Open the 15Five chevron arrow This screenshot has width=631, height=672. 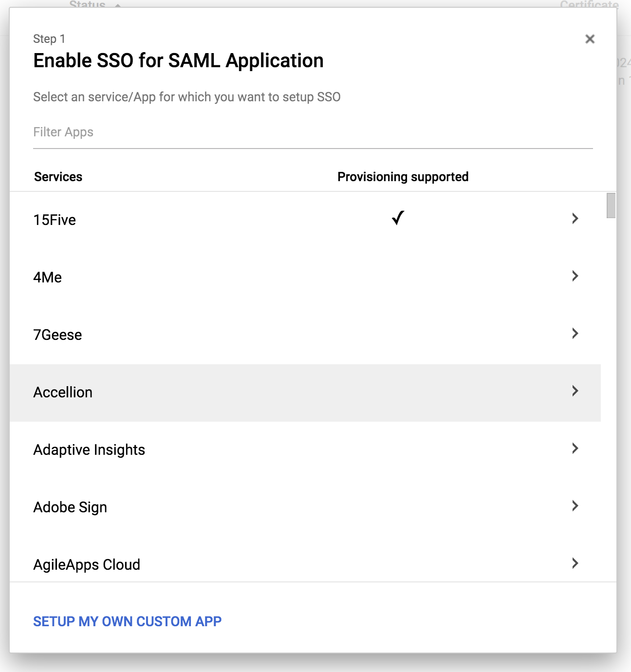tap(575, 219)
